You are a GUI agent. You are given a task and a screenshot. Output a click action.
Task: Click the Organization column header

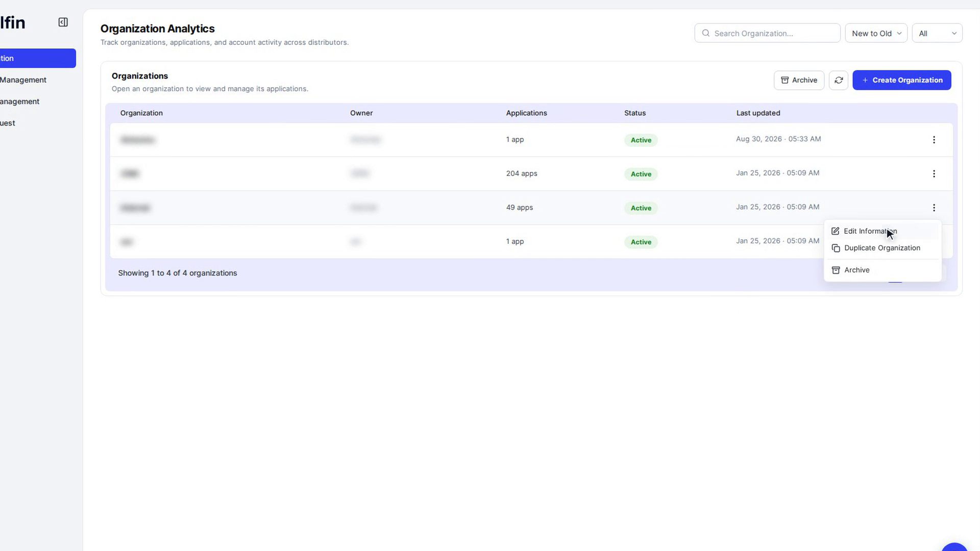tap(141, 113)
